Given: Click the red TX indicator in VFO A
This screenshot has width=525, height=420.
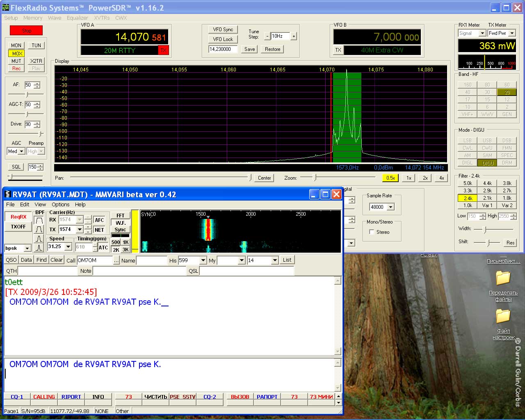Looking at the screenshot, I should click(x=163, y=50).
